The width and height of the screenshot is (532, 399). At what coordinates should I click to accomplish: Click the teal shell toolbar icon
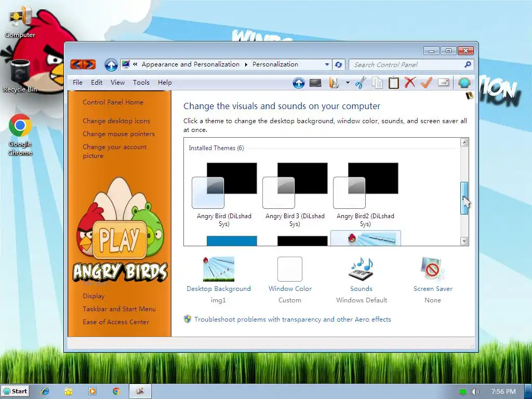click(464, 83)
